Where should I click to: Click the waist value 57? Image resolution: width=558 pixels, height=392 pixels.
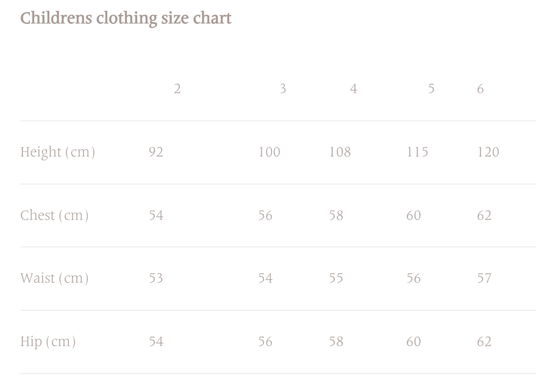[x=484, y=278]
